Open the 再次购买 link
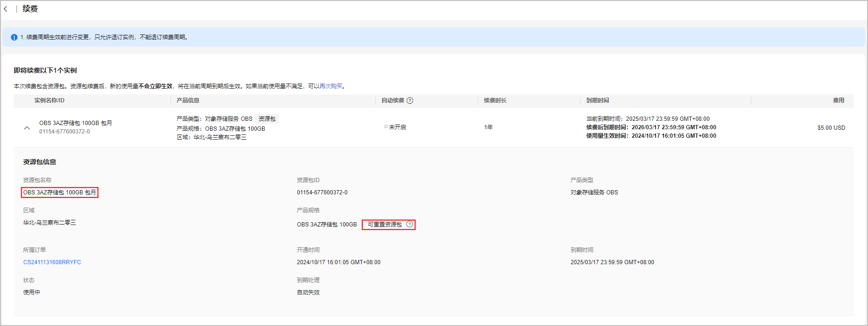The width and height of the screenshot is (868, 326). pos(331,86)
